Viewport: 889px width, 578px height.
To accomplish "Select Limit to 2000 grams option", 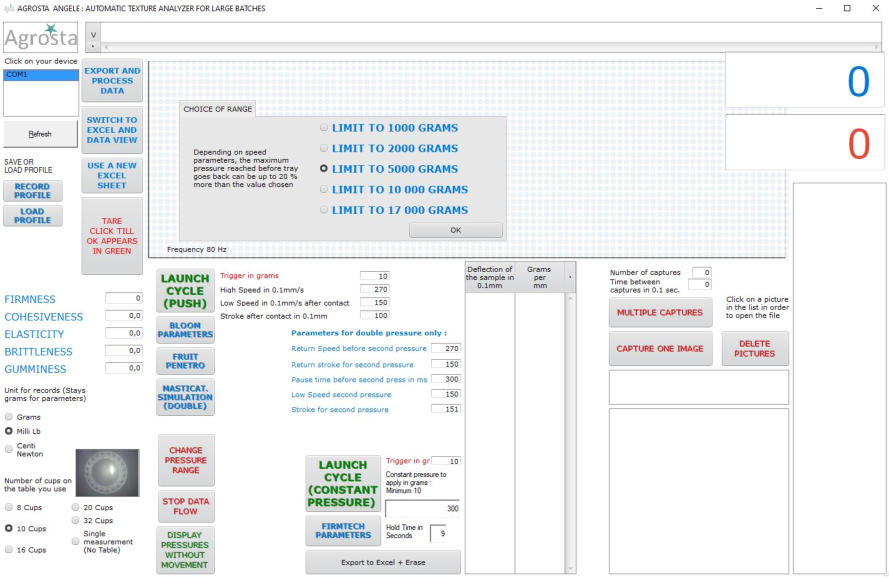I will [x=324, y=148].
